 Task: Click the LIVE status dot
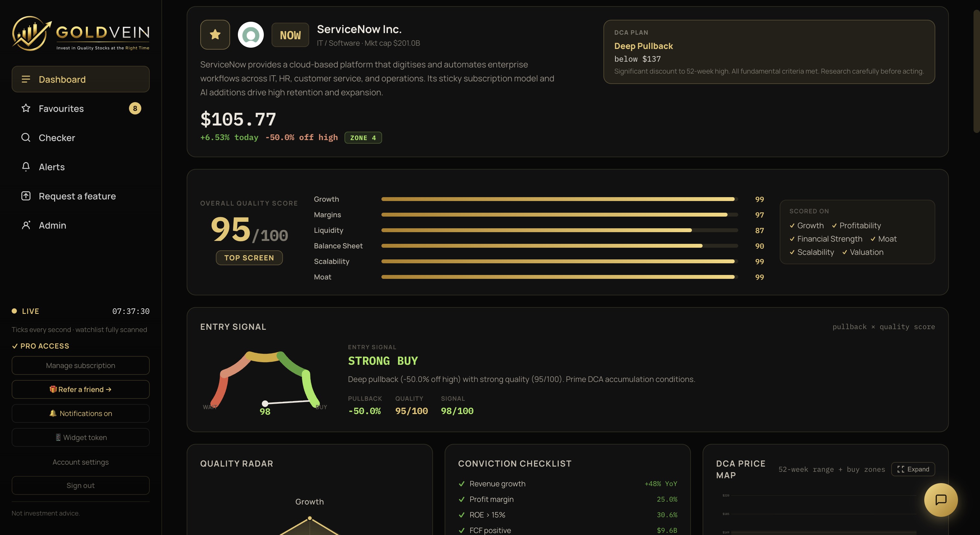[15, 311]
